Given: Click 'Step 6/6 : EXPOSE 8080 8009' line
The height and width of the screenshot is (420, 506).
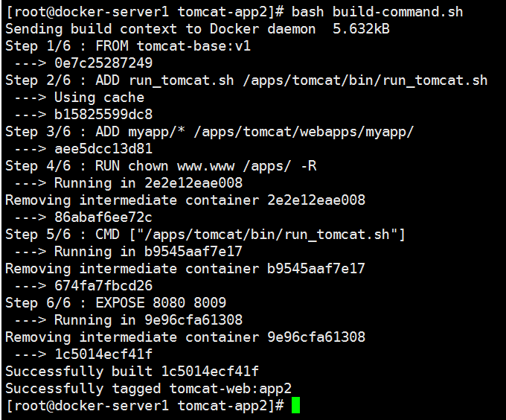Looking at the screenshot, I should [116, 303].
